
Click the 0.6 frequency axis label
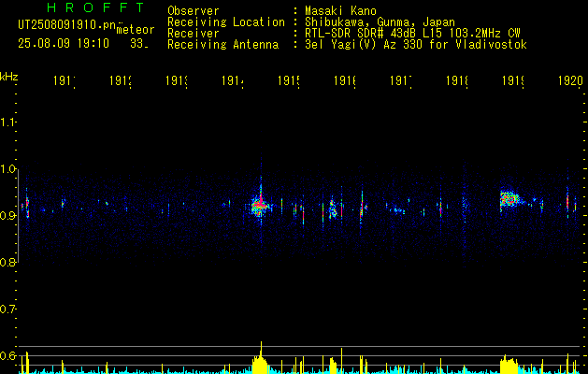[7, 355]
